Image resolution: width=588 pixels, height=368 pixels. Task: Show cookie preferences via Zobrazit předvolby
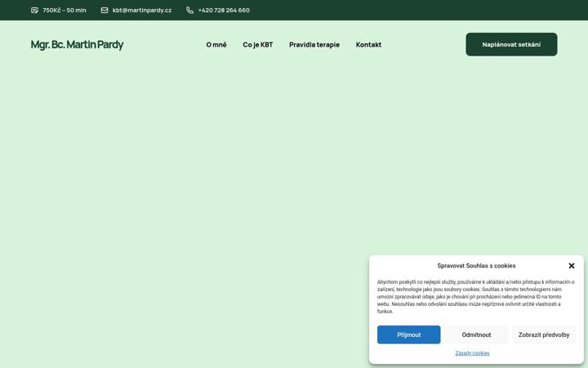[544, 334]
